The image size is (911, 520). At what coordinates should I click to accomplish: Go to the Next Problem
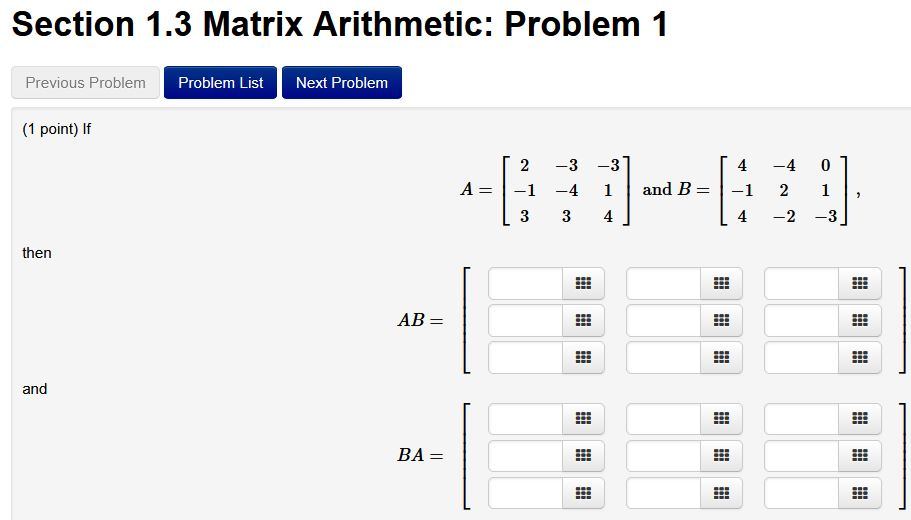tap(342, 83)
